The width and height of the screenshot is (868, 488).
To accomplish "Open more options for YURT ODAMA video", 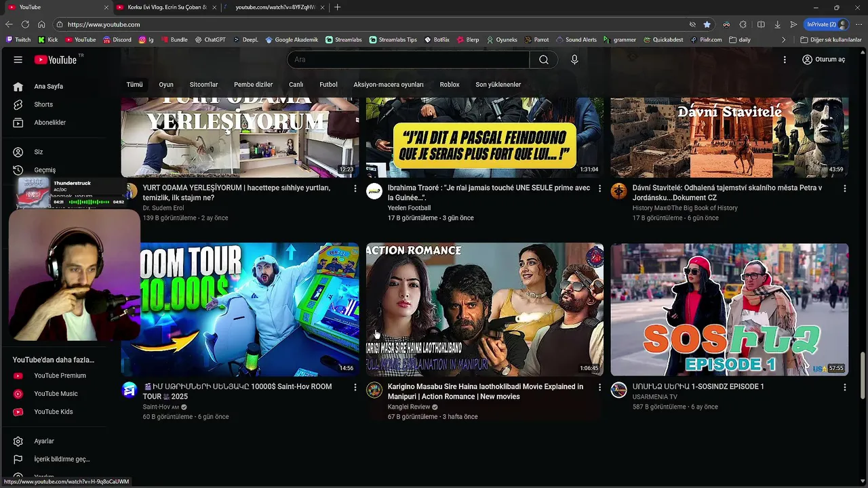I will 355,188.
